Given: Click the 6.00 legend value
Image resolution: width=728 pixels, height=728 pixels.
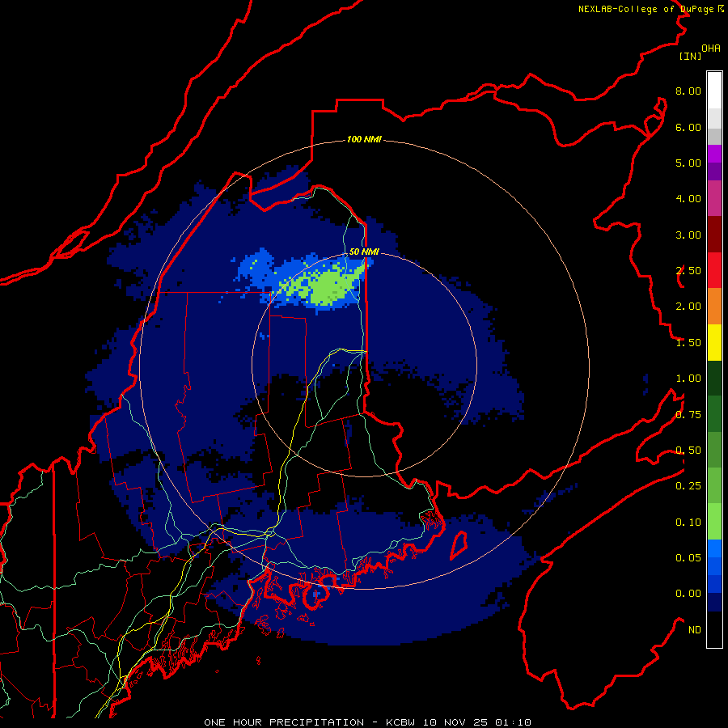Looking at the screenshot, I should coord(688,127).
